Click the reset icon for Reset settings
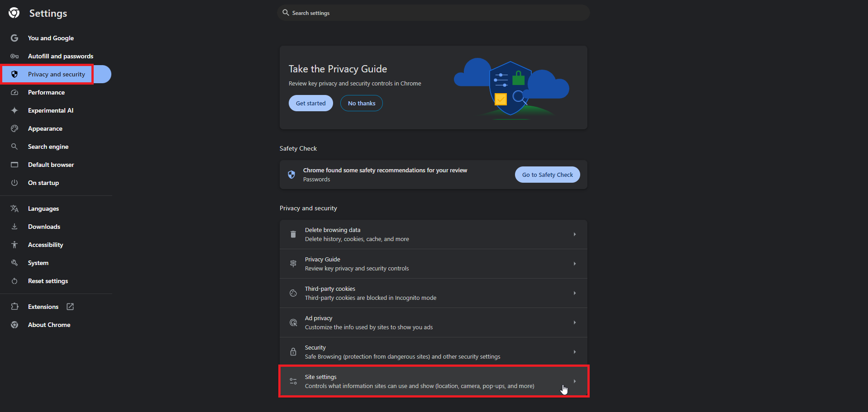Viewport: 868px width, 412px height. 14,281
